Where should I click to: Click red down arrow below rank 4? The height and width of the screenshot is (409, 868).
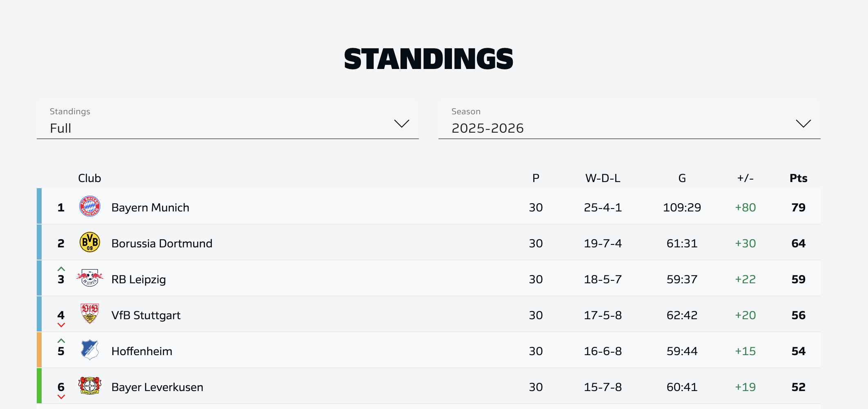point(61,325)
